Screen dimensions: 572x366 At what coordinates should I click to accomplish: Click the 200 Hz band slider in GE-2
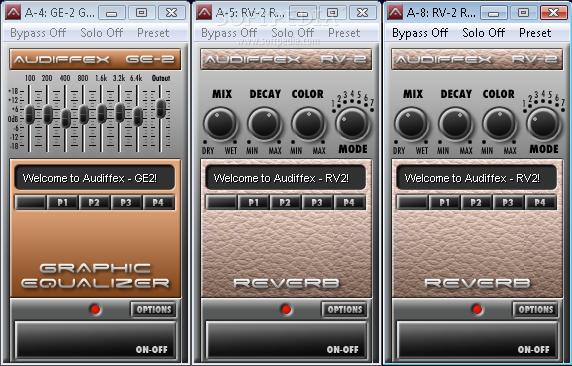click(x=47, y=114)
